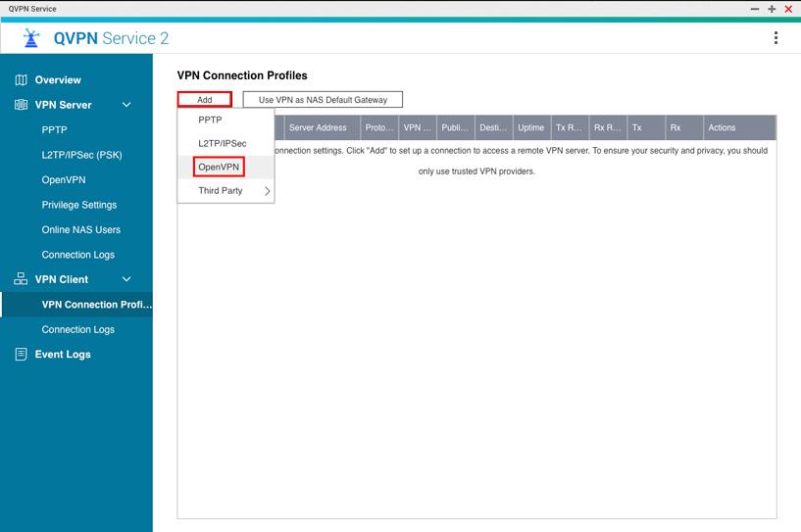Click the Desti... column header

493,127
